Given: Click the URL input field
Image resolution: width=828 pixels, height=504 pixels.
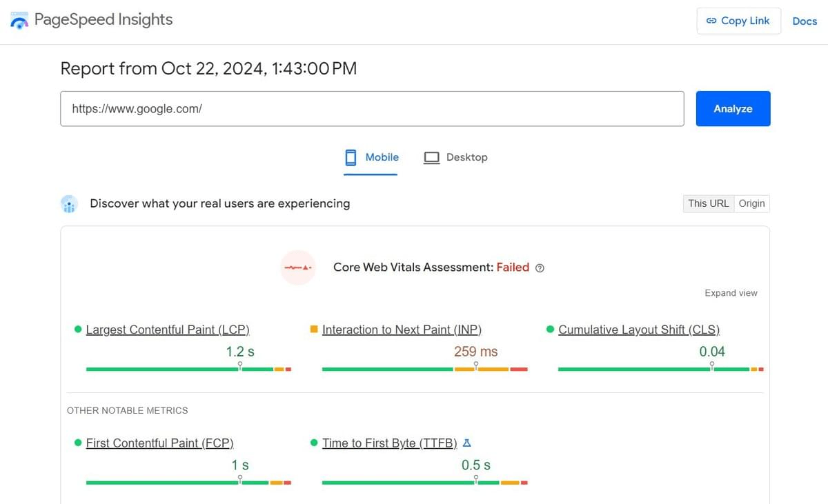Looking at the screenshot, I should (x=372, y=109).
